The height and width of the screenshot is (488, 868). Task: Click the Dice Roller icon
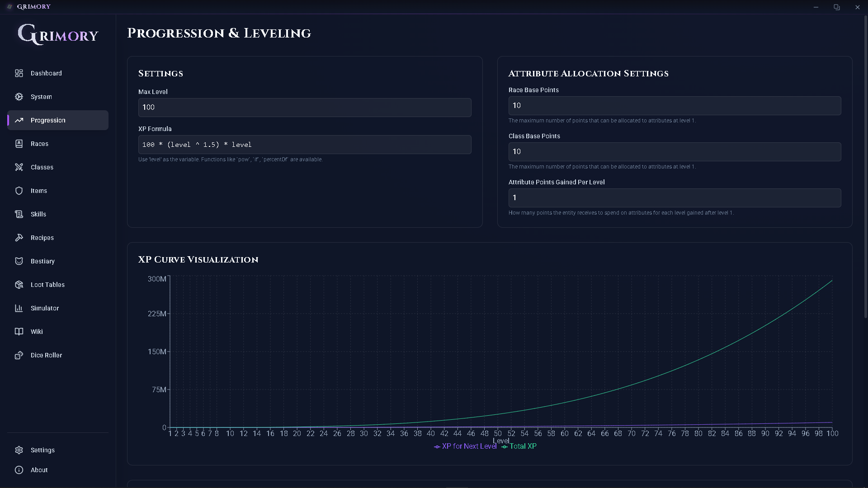[x=19, y=355]
